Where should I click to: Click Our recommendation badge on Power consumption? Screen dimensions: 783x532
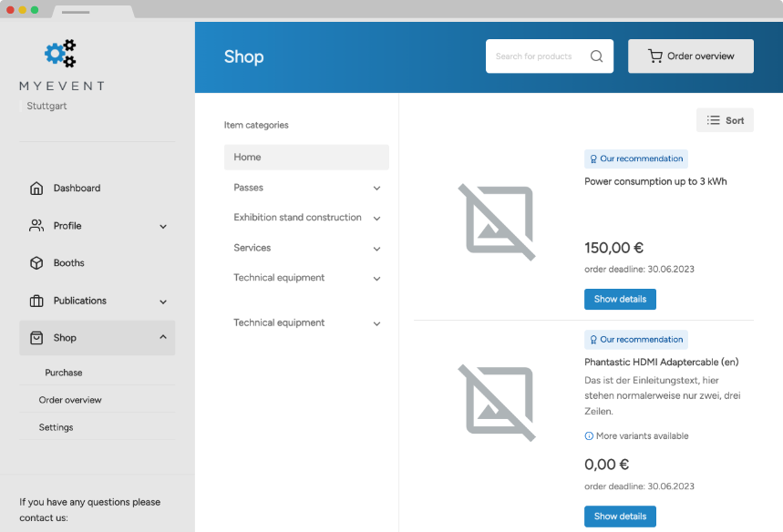coord(635,159)
